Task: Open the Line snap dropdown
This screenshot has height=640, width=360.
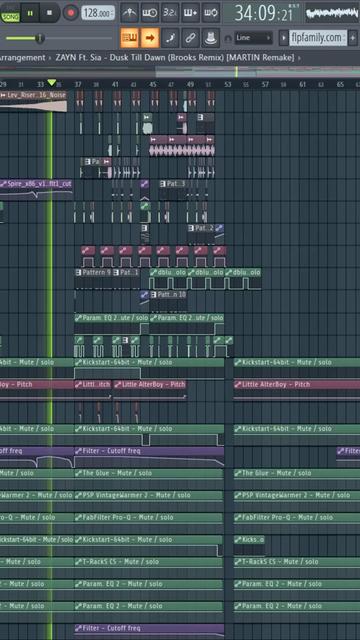Action: 253,38
